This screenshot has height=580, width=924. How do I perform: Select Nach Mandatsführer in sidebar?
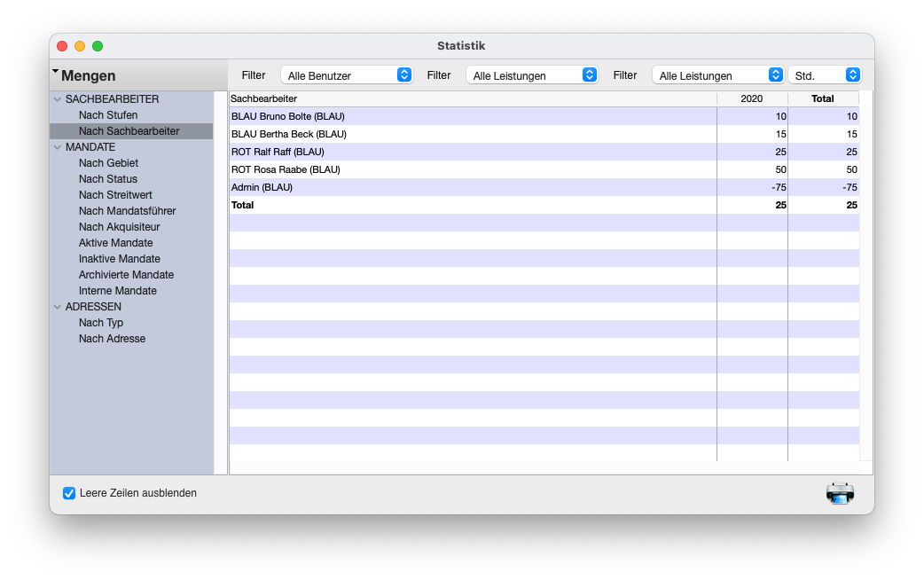(128, 211)
